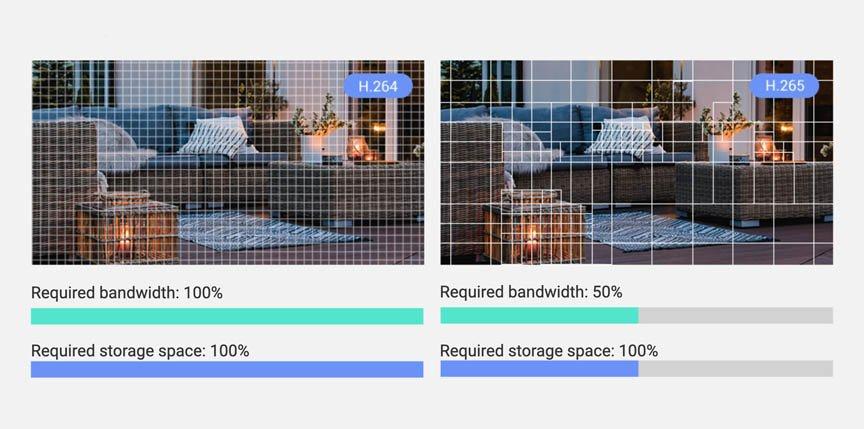This screenshot has width=864, height=429.
Task: Click gray unfilled part of H.265 storage bar
Action: [x=736, y=369]
